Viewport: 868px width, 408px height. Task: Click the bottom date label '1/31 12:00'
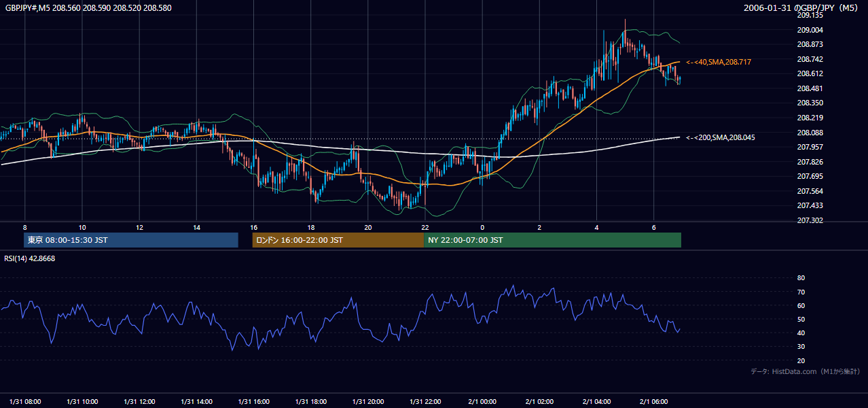point(139,401)
